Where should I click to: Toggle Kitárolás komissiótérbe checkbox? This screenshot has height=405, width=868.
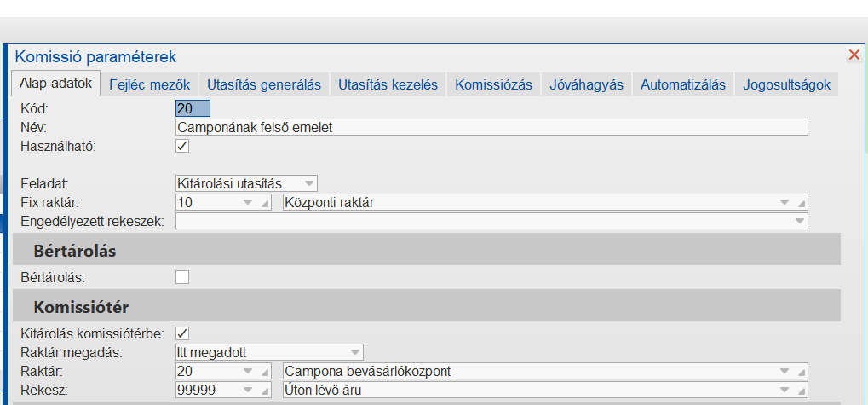[x=181, y=333]
